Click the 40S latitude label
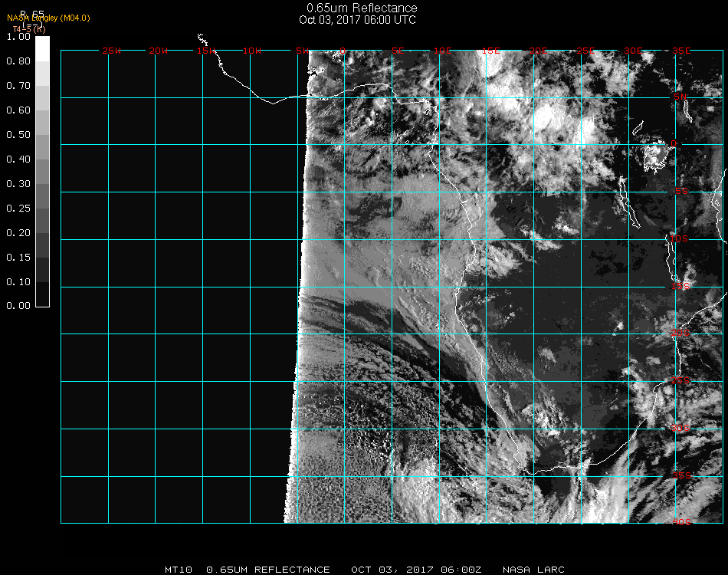The width and height of the screenshot is (728, 575). click(681, 522)
